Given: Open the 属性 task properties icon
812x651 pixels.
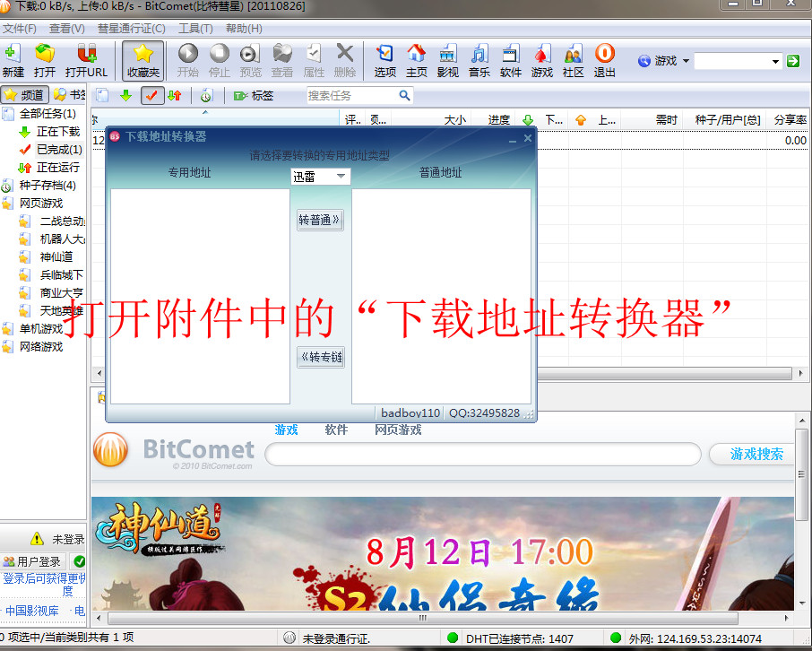Looking at the screenshot, I should tap(314, 60).
